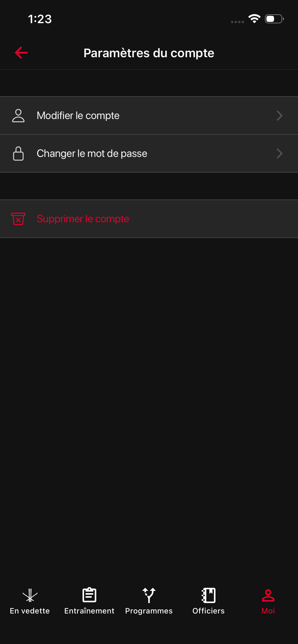Open the En vedette tab icon
Viewport: 298px width, 644px height.
(x=30, y=595)
